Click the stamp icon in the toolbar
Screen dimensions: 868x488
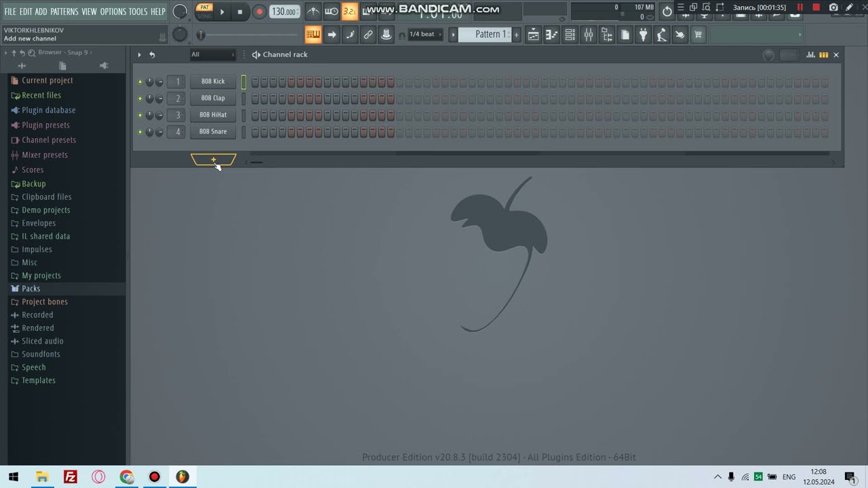point(386,35)
